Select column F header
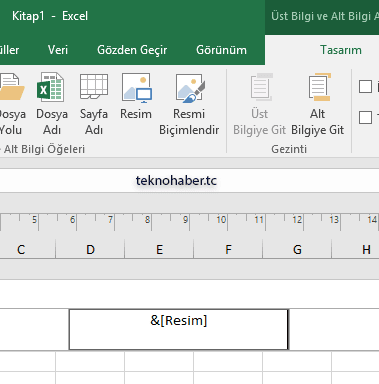The image size is (379, 384). (228, 250)
